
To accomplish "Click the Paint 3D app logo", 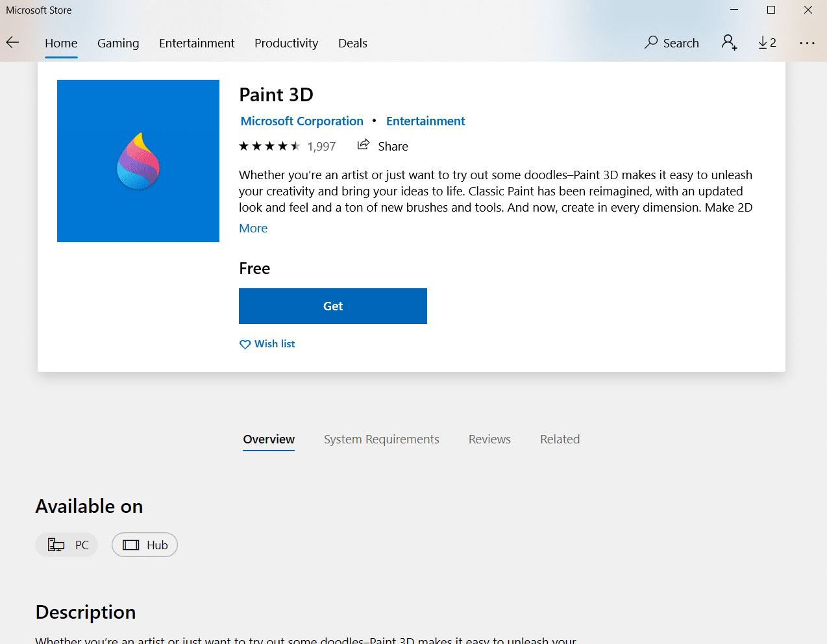I will click(138, 161).
